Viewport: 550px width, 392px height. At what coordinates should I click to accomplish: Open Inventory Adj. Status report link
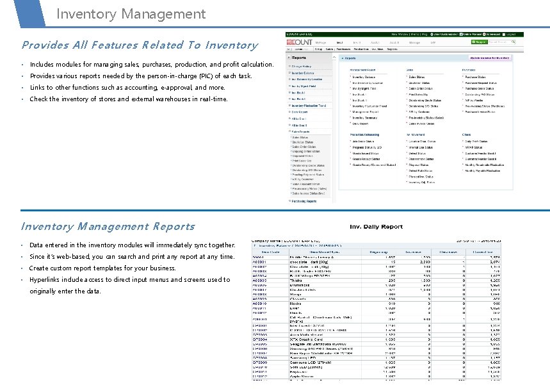point(421,183)
